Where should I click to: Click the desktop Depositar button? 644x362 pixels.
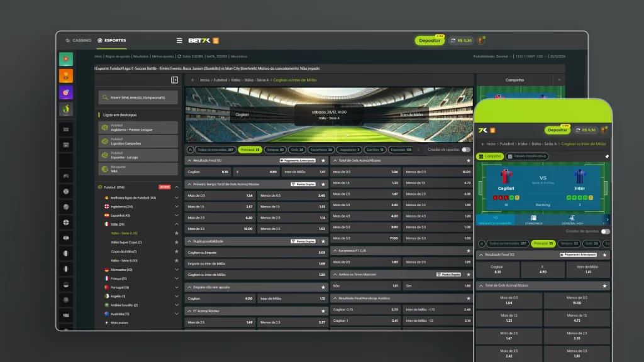[x=430, y=41]
